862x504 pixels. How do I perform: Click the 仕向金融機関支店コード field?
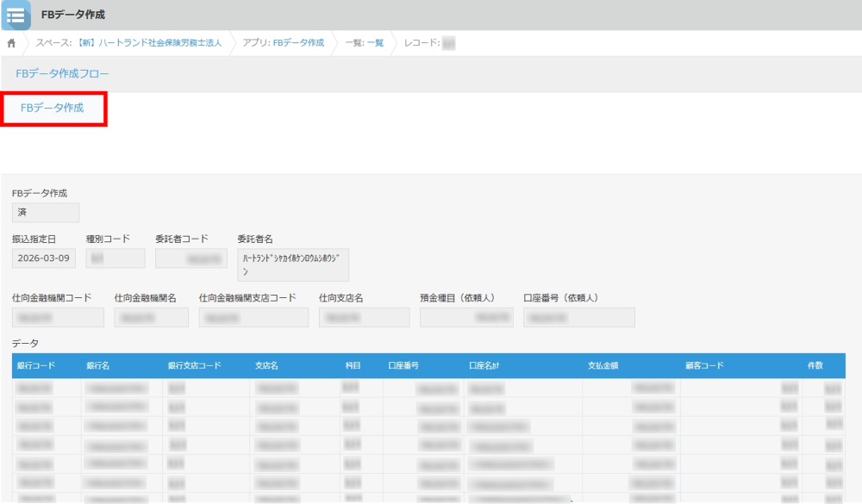pos(253,318)
